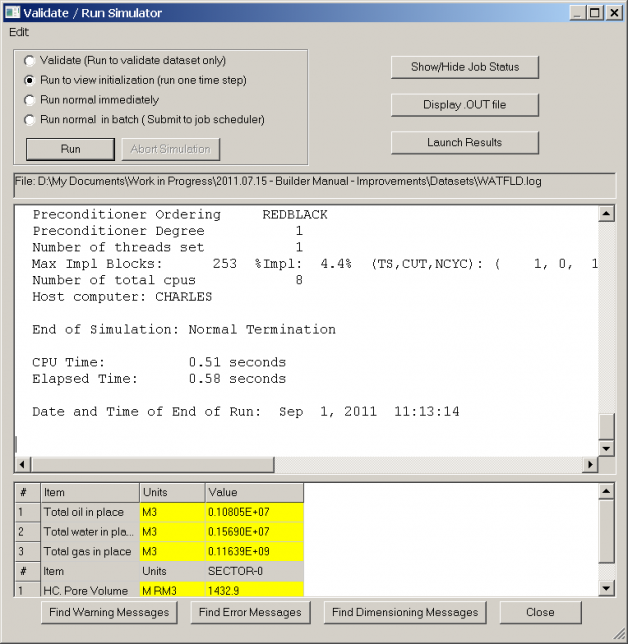Click log output scroll down arrow
This screenshot has width=628, height=644.
pos(605,449)
